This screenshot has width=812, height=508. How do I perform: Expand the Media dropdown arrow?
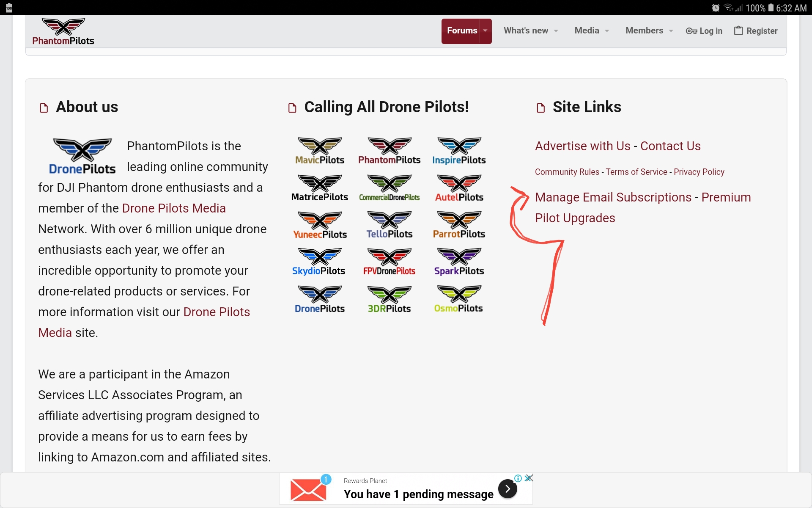click(607, 31)
